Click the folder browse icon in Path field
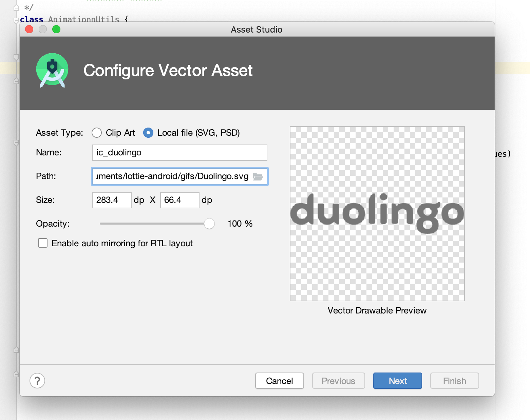Viewport: 530px width, 420px height. (x=258, y=177)
